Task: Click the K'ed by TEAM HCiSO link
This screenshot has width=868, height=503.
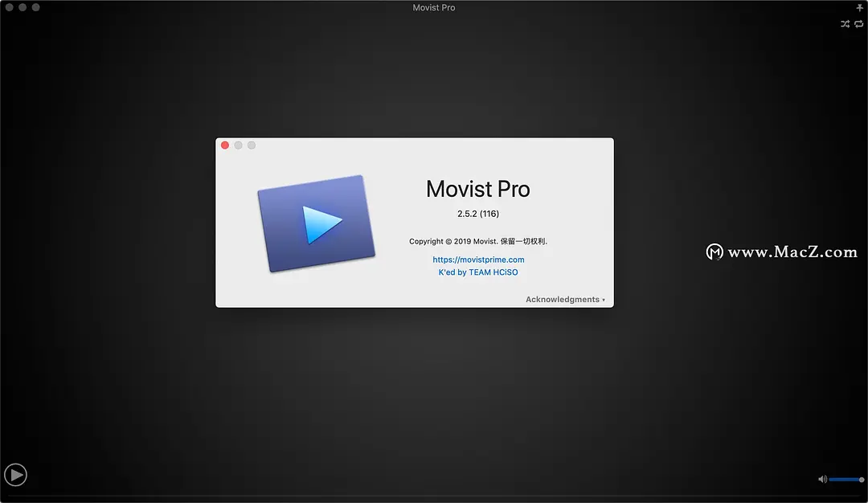Action: pyautogui.click(x=478, y=272)
